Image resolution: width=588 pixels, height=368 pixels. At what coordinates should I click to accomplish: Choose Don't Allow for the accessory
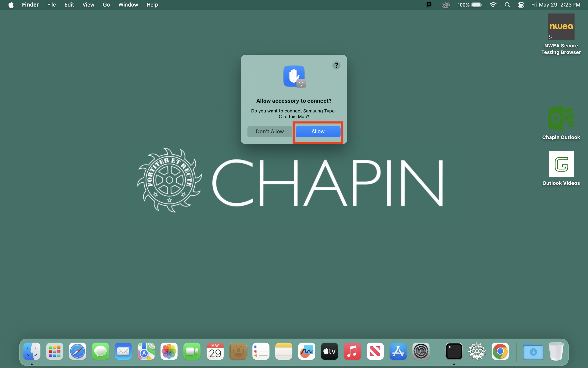[270, 131]
